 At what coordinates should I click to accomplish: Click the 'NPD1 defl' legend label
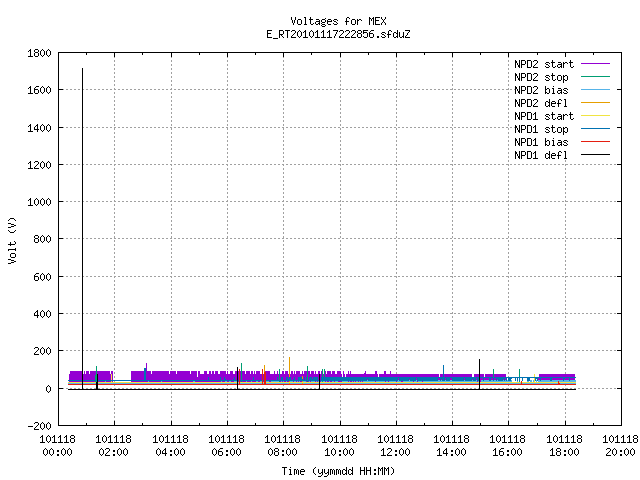click(541, 156)
